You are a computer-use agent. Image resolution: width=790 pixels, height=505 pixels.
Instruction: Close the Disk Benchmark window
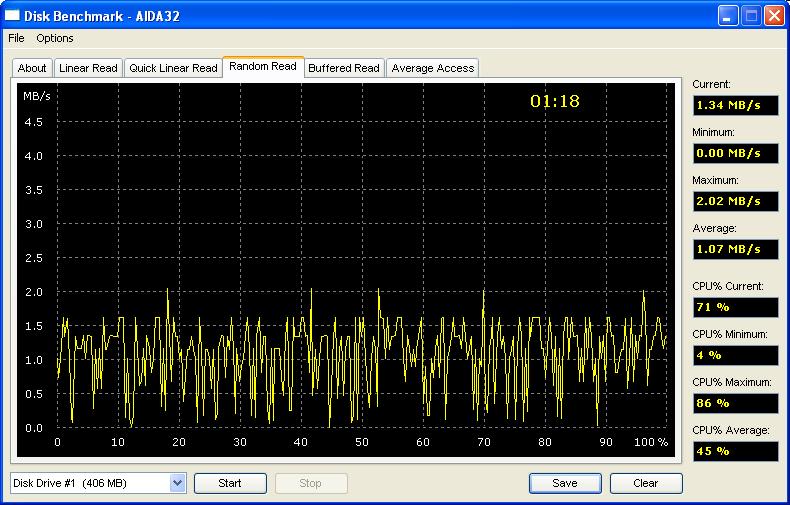click(x=774, y=16)
